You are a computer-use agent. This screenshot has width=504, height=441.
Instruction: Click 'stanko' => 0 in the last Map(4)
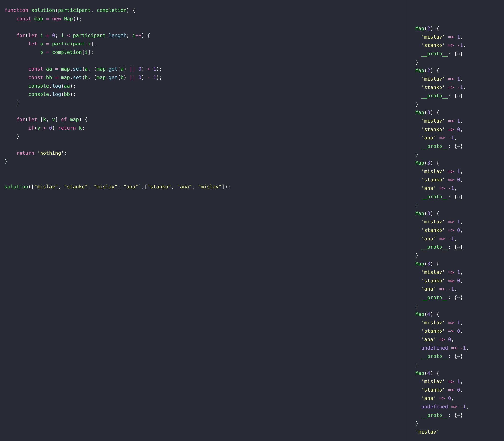[442, 390]
